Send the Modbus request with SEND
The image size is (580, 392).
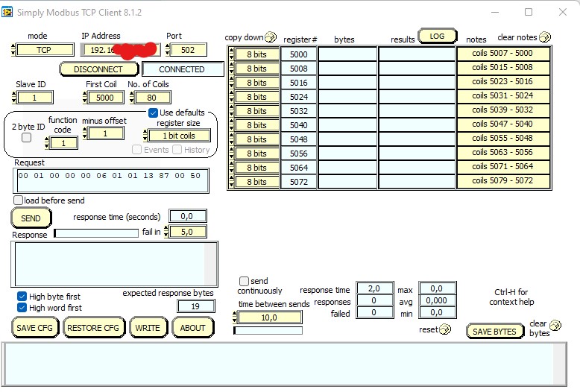[31, 218]
